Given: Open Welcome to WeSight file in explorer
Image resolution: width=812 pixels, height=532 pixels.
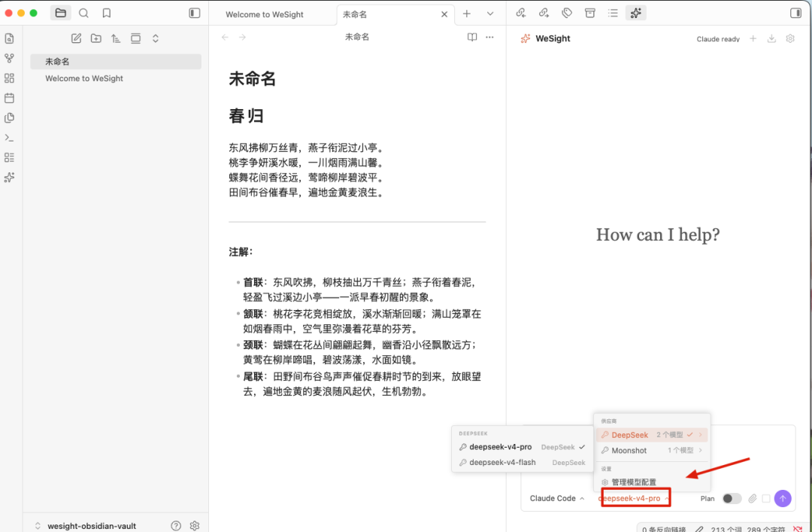Looking at the screenshot, I should pos(116,78).
